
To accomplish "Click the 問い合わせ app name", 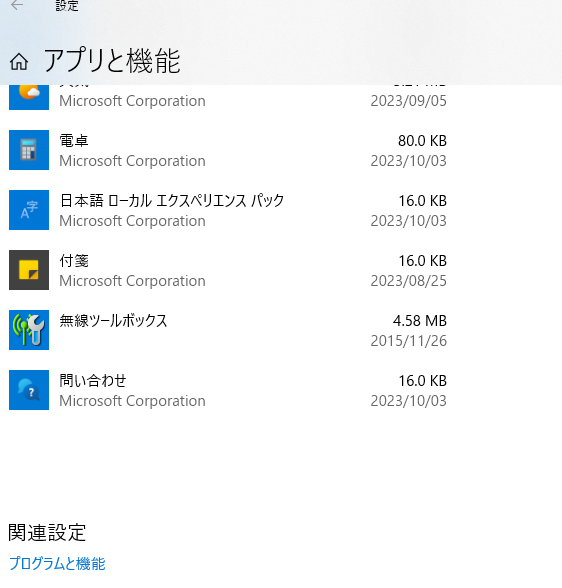I will 93,381.
